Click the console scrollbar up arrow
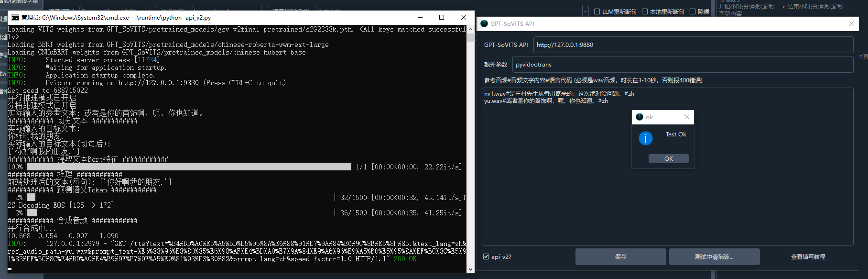 470,29
